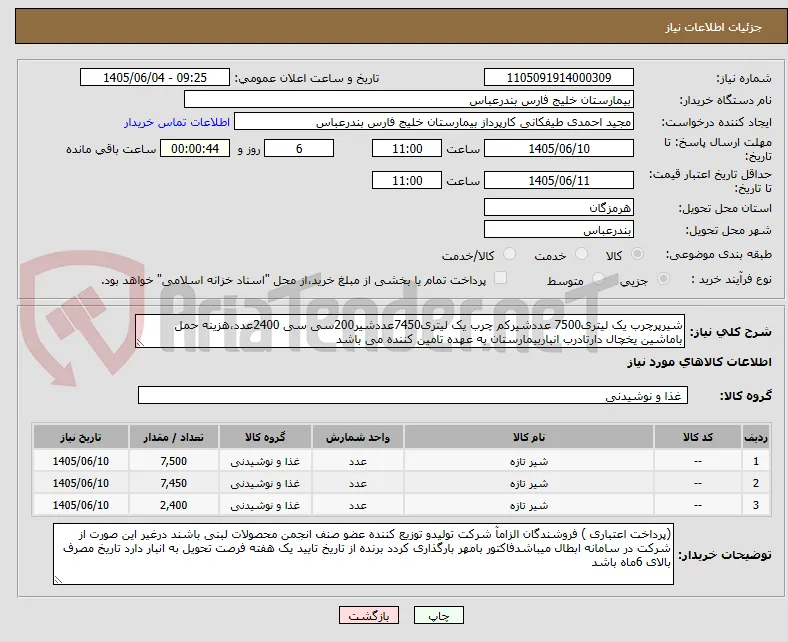Click the date 1405/06/10 in row 1

point(80,461)
